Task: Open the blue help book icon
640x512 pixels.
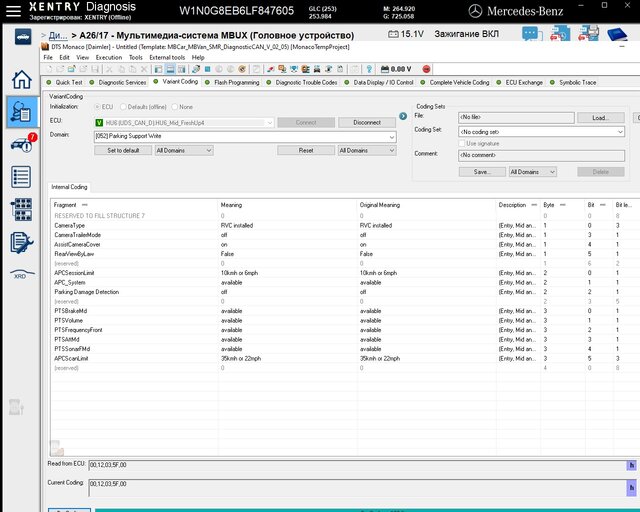Action: (x=616, y=34)
